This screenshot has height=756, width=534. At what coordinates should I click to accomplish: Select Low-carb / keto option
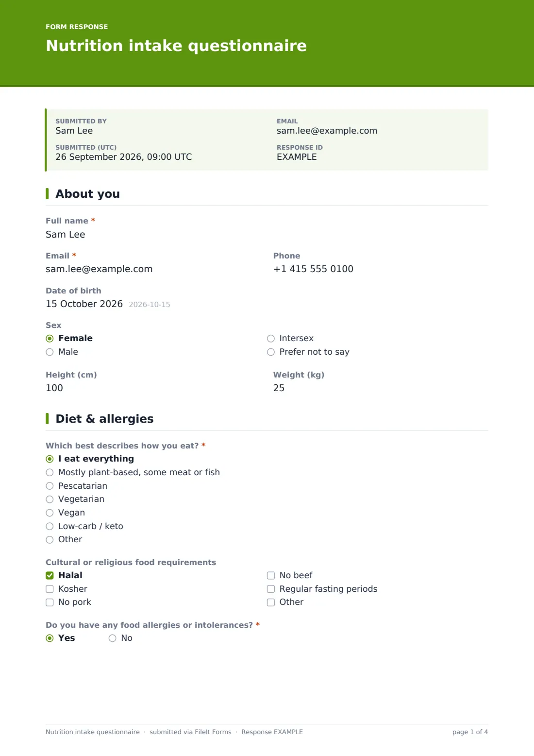tap(50, 526)
